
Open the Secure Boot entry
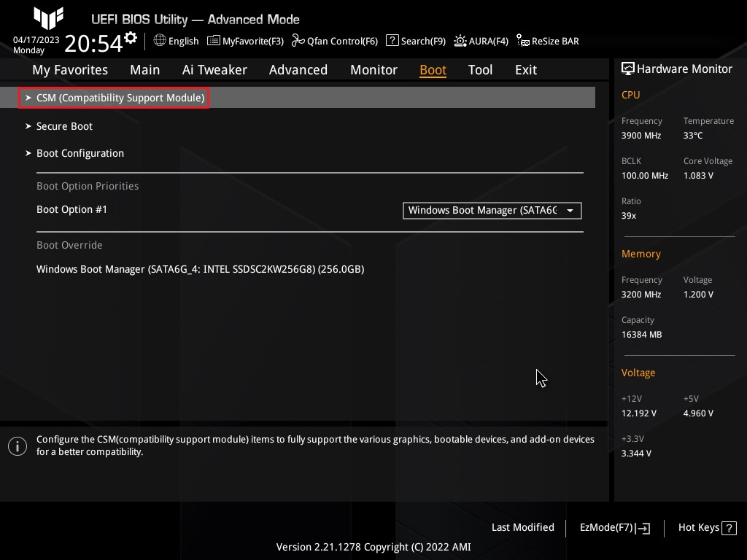pyautogui.click(x=64, y=126)
